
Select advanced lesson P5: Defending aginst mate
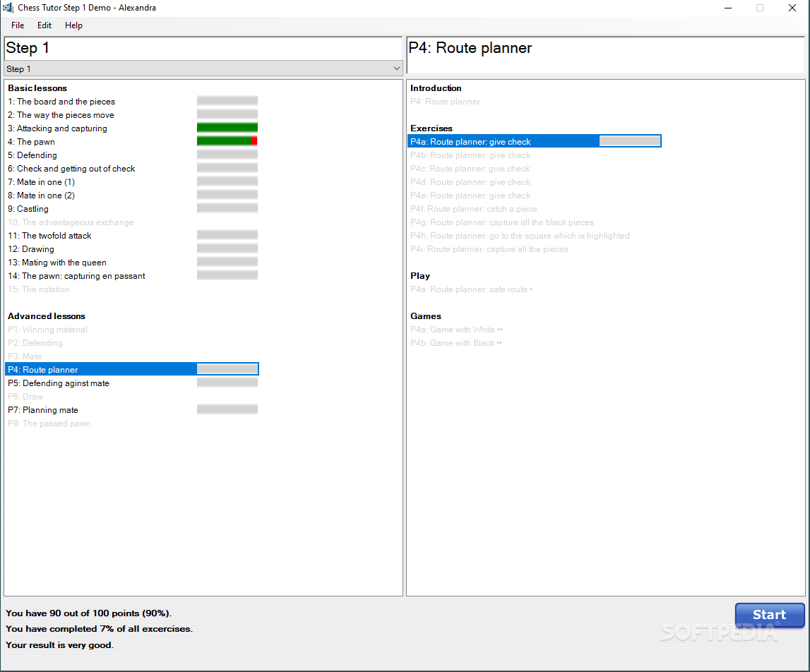click(59, 383)
